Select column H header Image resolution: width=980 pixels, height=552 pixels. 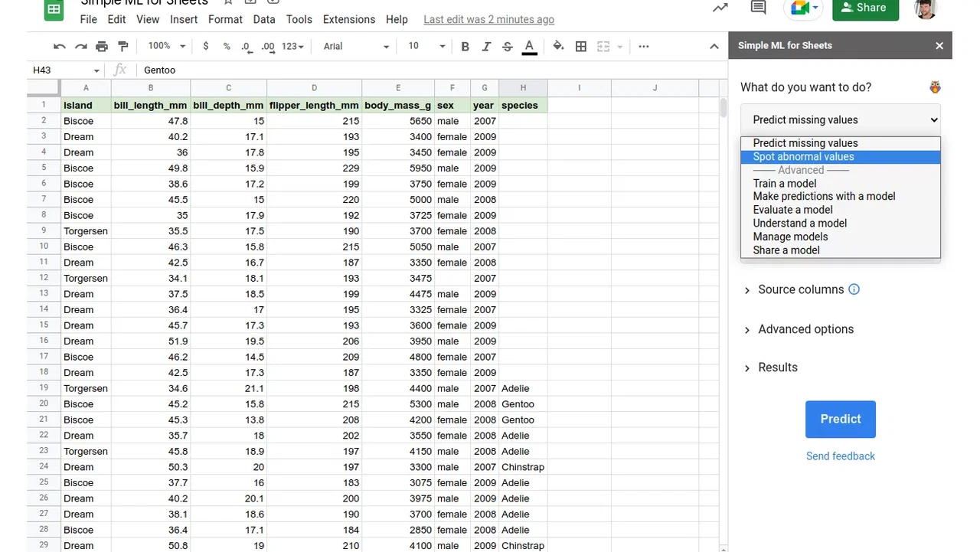click(523, 88)
